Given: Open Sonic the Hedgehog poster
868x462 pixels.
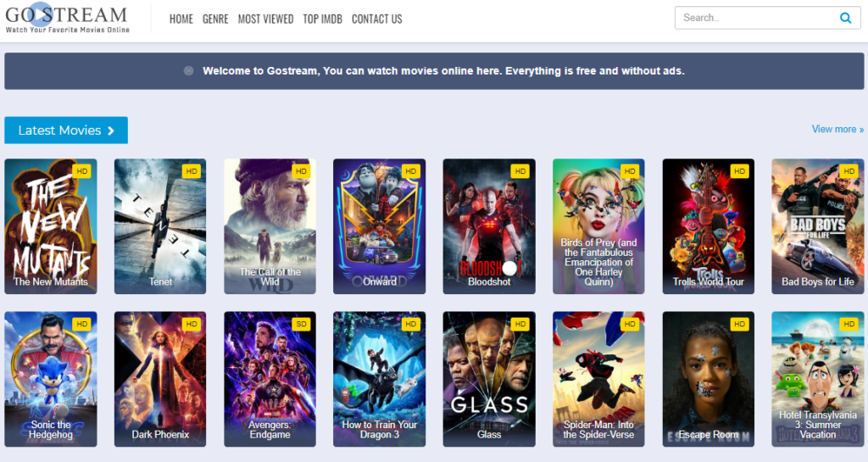Looking at the screenshot, I should (x=51, y=379).
